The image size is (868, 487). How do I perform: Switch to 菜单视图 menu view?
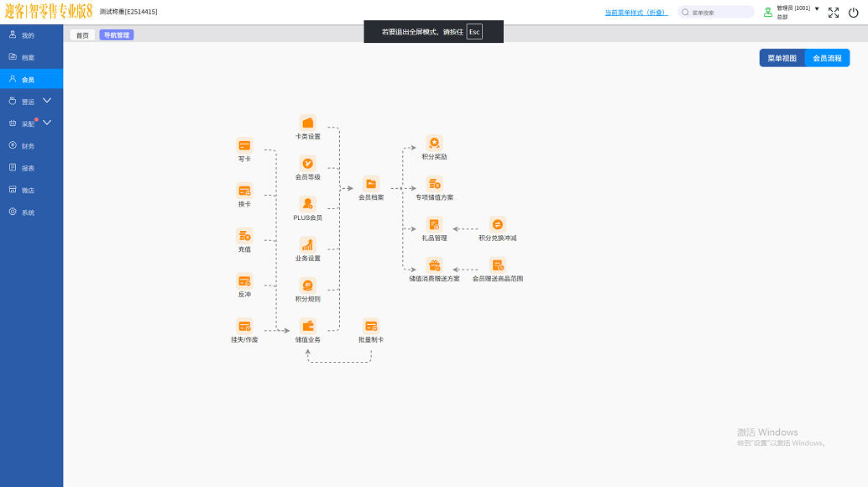tap(782, 59)
